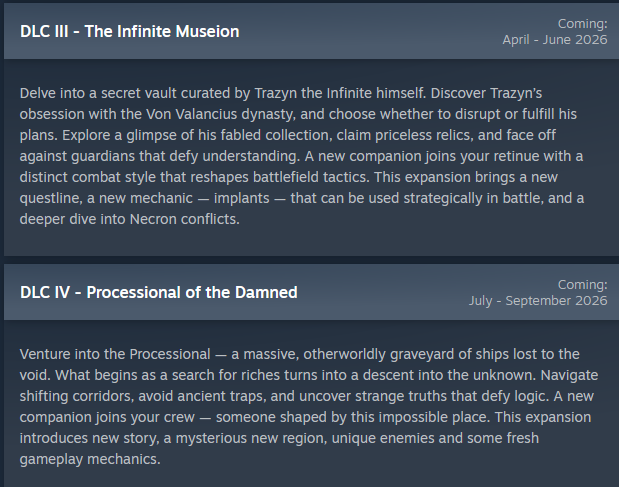Viewport: 619px width, 487px height.
Task: Click the Coming label above July - September 2026
Action: (x=584, y=284)
